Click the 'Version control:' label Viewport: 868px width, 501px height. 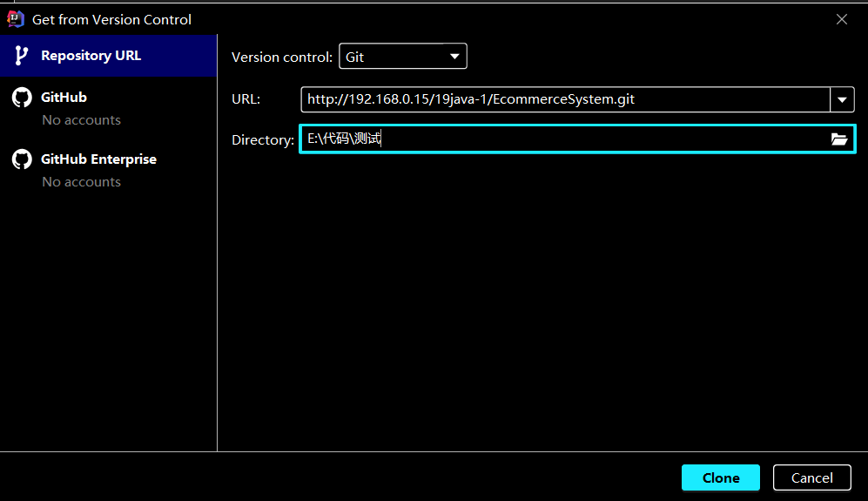pyautogui.click(x=282, y=58)
